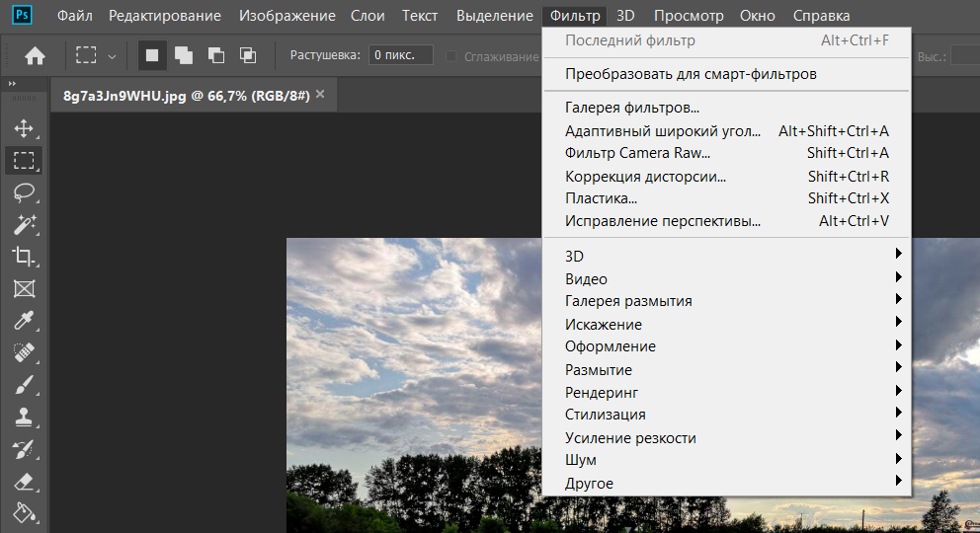The height and width of the screenshot is (533, 980).
Task: Pick the Magic Wand tool
Action: pyautogui.click(x=24, y=225)
